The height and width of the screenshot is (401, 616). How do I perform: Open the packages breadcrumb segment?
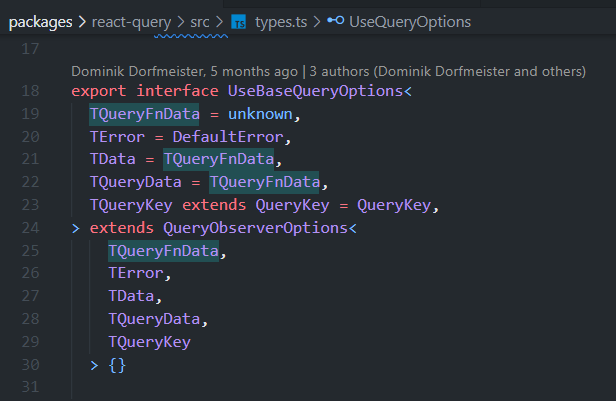40,22
